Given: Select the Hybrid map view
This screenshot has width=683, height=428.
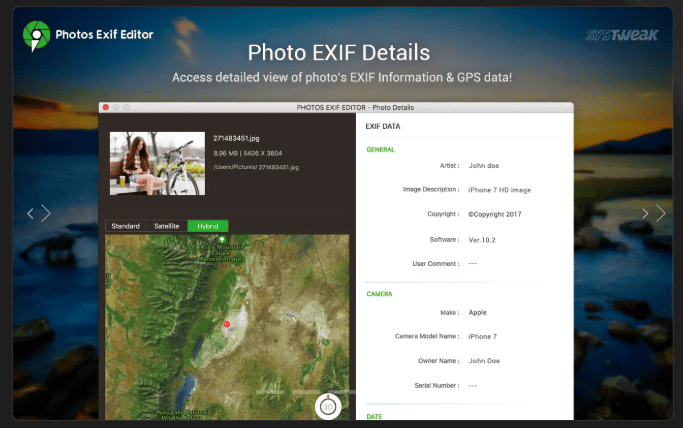Looking at the screenshot, I should coord(208,226).
